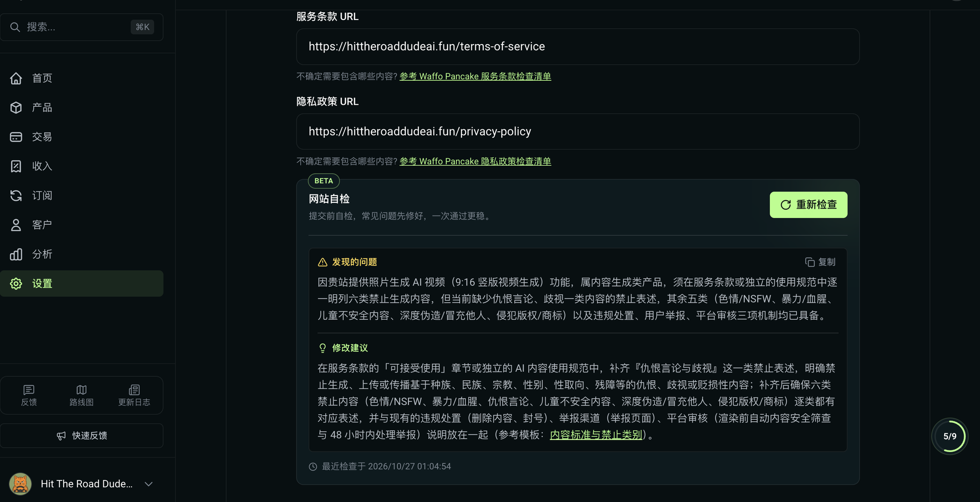Click the 交易 card icon
The width and height of the screenshot is (980, 502).
16,137
